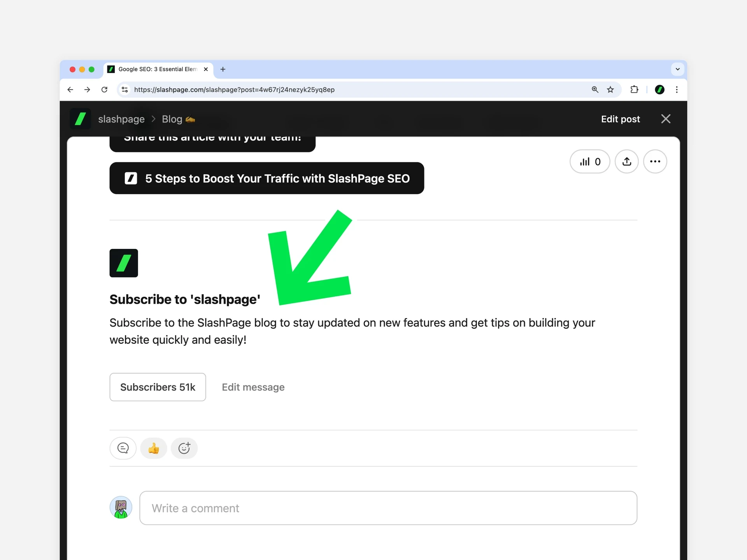747x560 pixels.
Task: Open 5 Steps to Boost Your Traffic link
Action: point(267,178)
